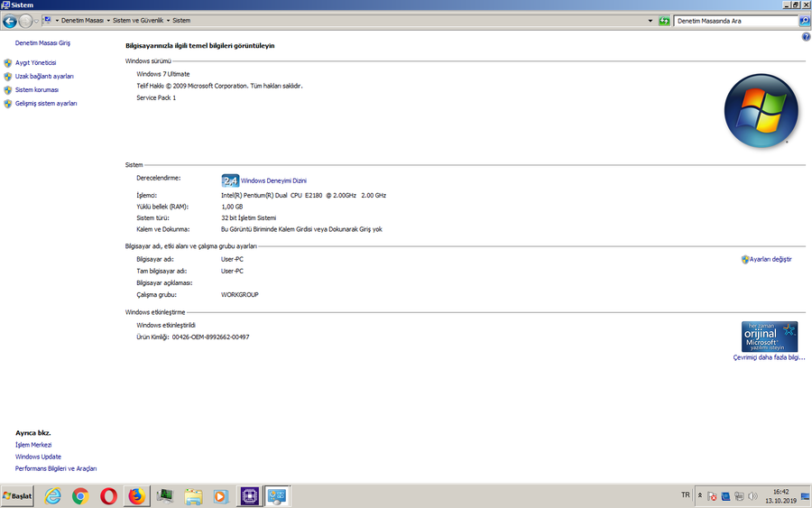812x508 pixels.
Task: Open Çevrimiçi daha fazla bilgi link
Action: click(x=769, y=357)
